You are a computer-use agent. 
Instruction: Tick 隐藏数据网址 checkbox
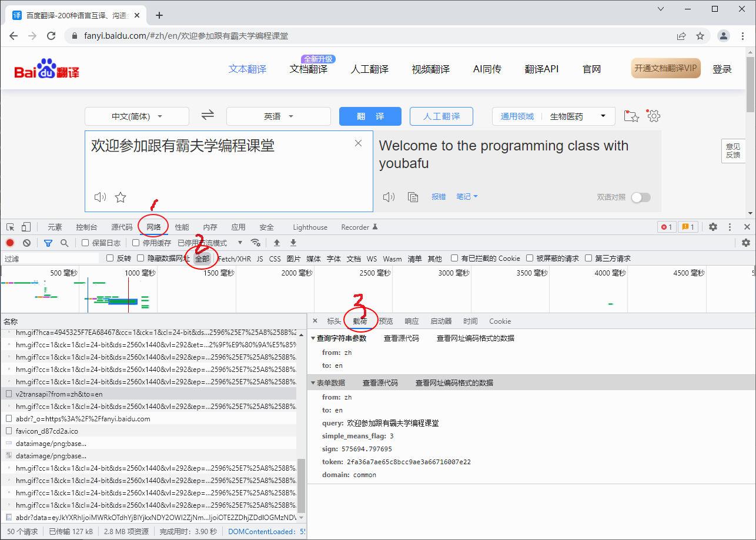click(141, 258)
